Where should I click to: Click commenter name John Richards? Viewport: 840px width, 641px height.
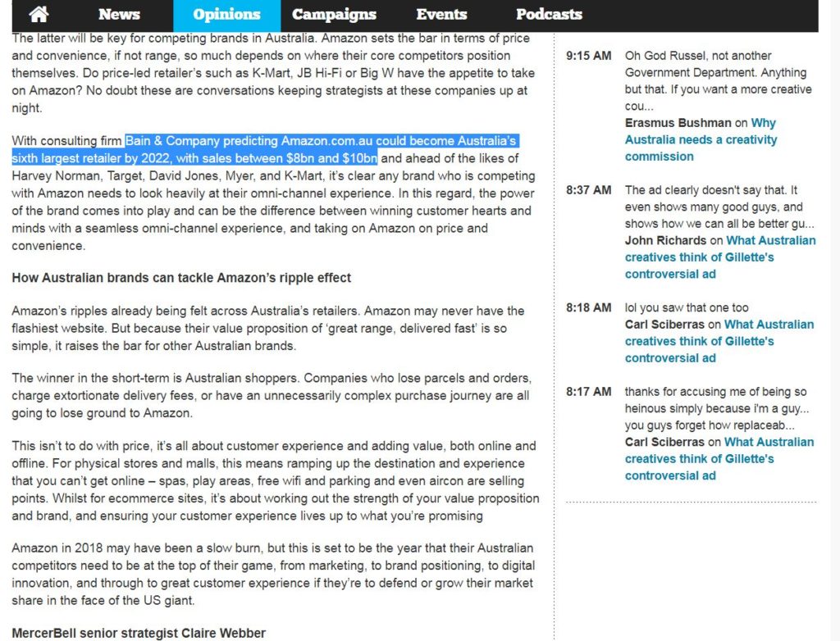[665, 240]
